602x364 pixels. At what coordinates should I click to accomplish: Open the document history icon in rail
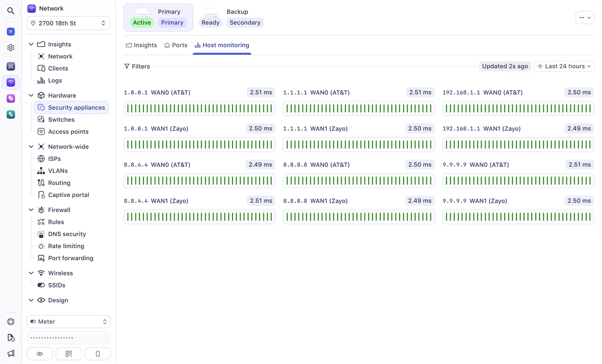point(11,338)
